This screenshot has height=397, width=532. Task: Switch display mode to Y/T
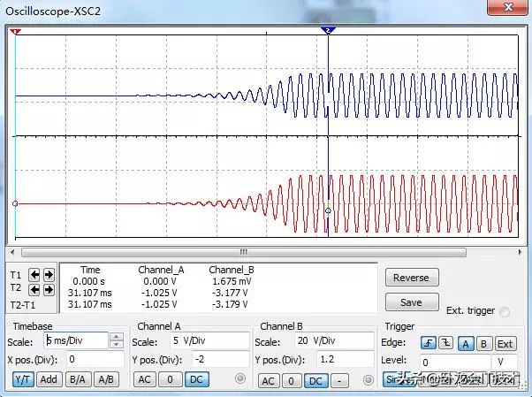[x=23, y=379]
